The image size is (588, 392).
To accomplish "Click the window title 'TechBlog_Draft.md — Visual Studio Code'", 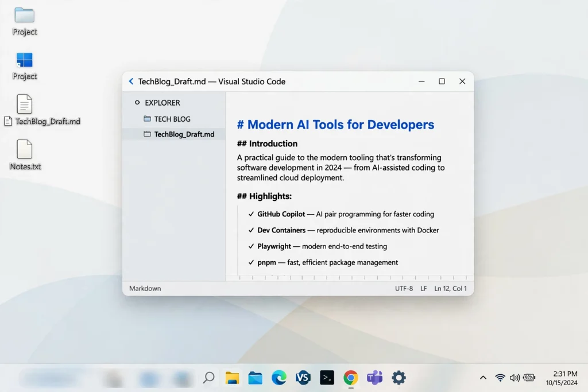I will click(x=212, y=81).
